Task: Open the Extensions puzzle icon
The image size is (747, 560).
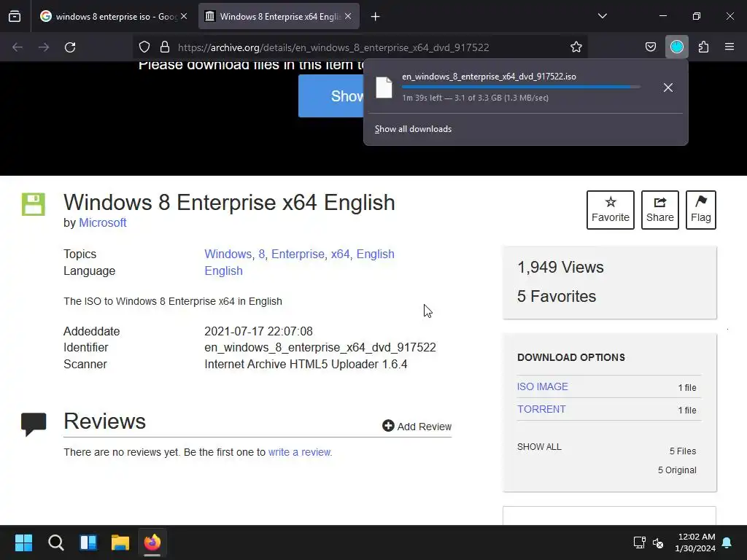Action: [x=703, y=47]
